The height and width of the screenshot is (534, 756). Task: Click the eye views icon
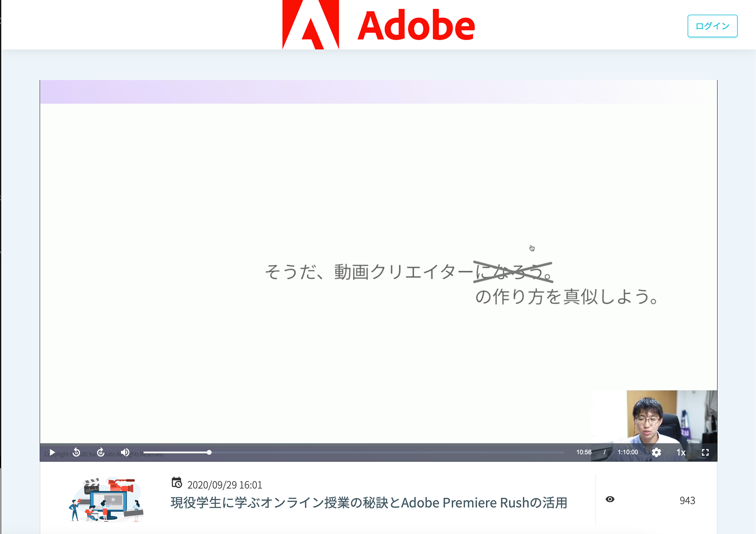610,499
